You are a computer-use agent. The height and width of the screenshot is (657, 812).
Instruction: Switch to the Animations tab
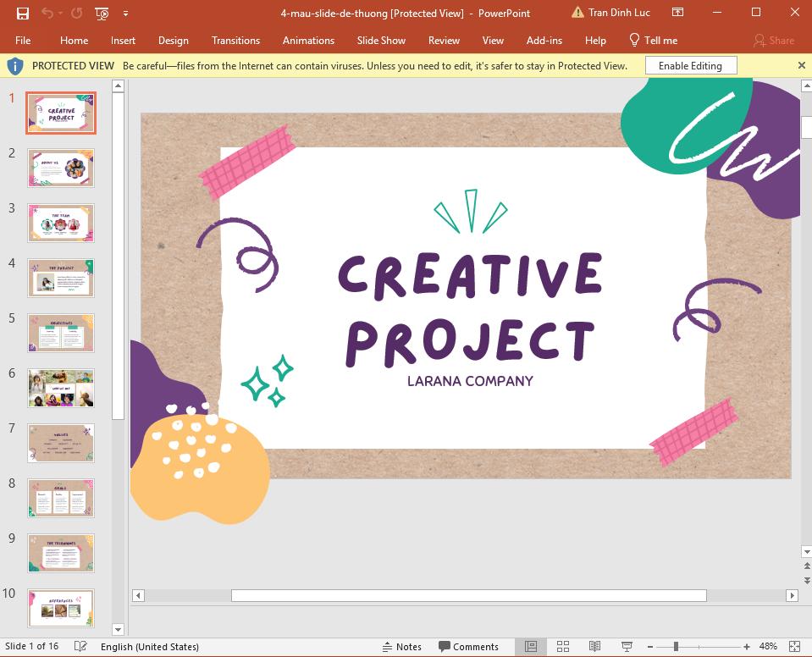pos(308,40)
